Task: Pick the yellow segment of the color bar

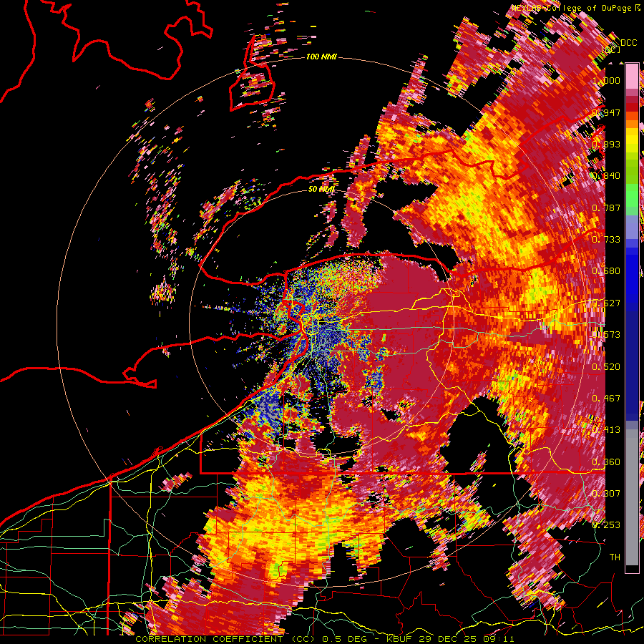Action: pyautogui.click(x=632, y=140)
